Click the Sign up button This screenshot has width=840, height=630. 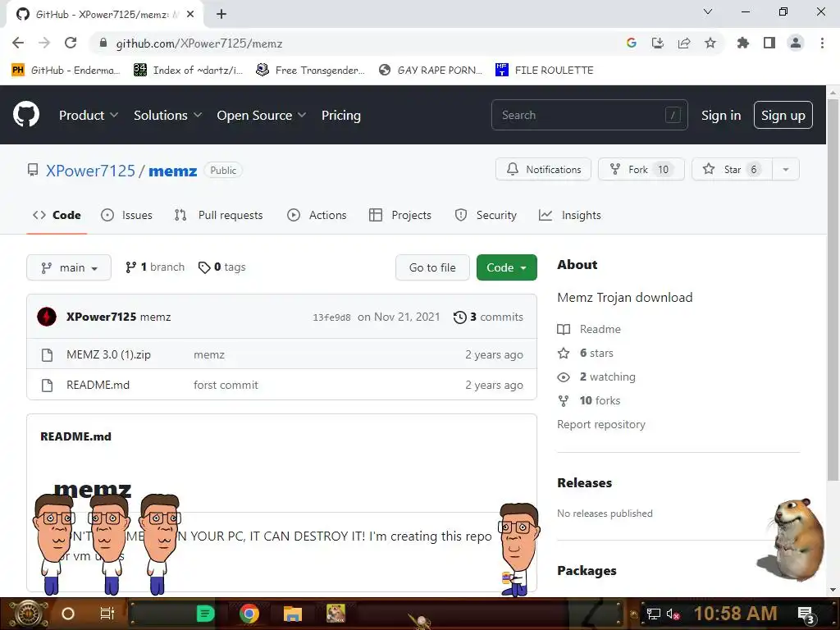[x=783, y=115]
